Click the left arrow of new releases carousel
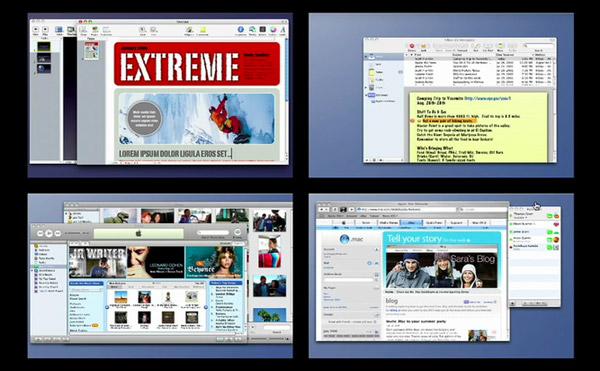The width and height of the screenshot is (600, 371). (107, 307)
